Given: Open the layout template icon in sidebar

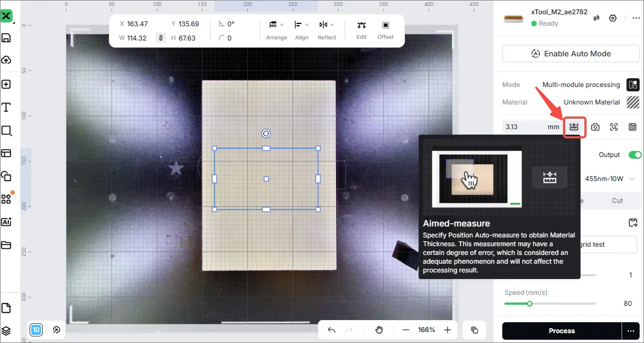Looking at the screenshot, I should coord(6,153).
